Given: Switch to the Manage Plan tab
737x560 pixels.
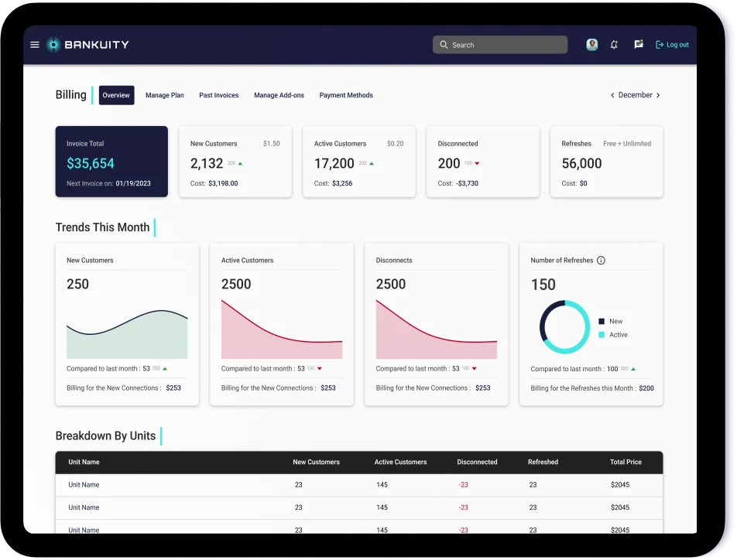Looking at the screenshot, I should [164, 95].
